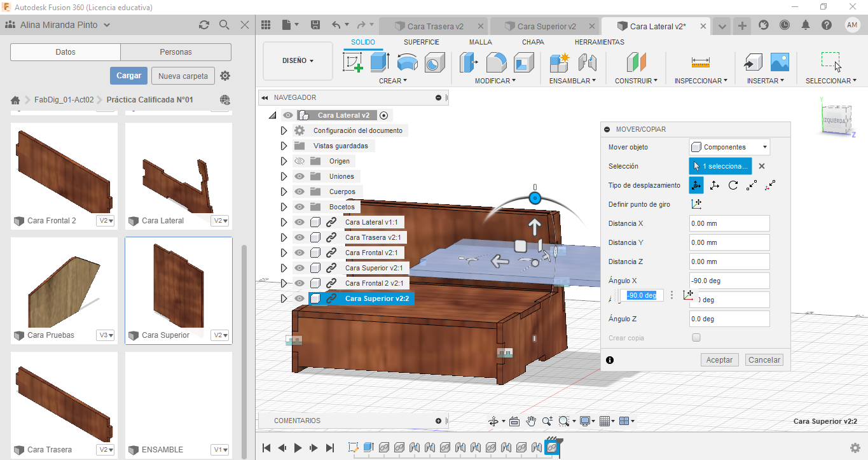
Task: Click the Cargar upload button
Action: click(x=128, y=76)
